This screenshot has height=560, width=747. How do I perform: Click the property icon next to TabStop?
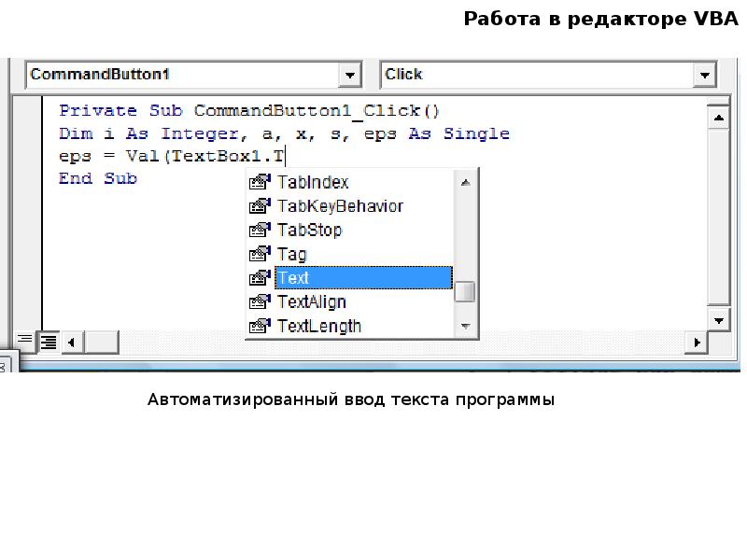(259, 230)
